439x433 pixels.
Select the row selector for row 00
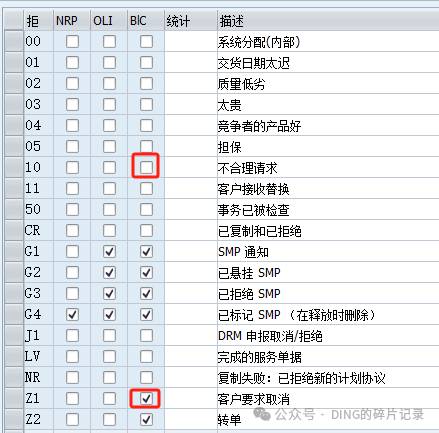click(x=14, y=41)
